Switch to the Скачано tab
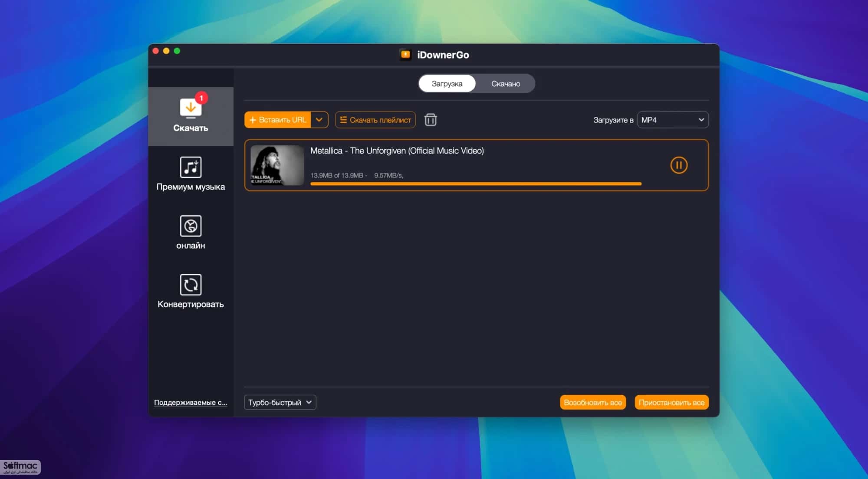Screen dimensions: 868x479 pyautogui.click(x=506, y=84)
